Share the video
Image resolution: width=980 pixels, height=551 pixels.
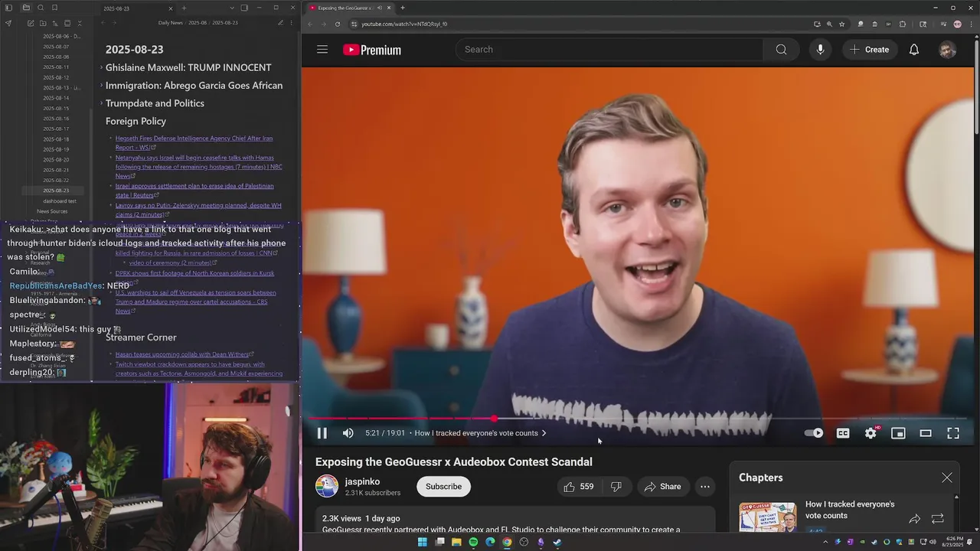662,487
